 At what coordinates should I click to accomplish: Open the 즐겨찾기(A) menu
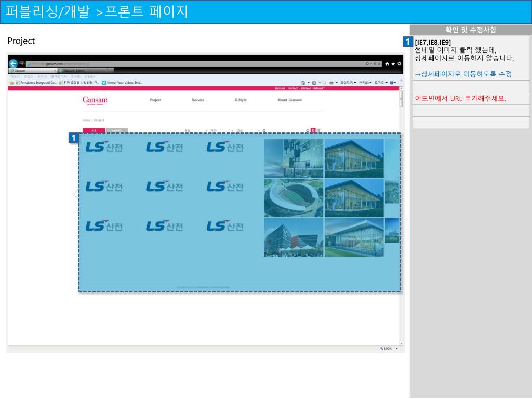tap(59, 77)
